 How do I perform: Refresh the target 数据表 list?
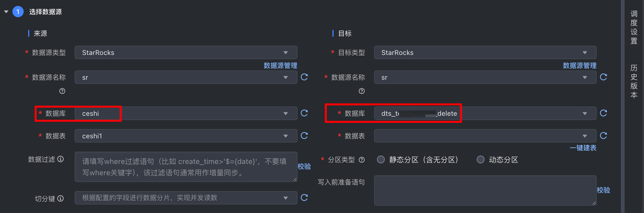pyautogui.click(x=603, y=136)
